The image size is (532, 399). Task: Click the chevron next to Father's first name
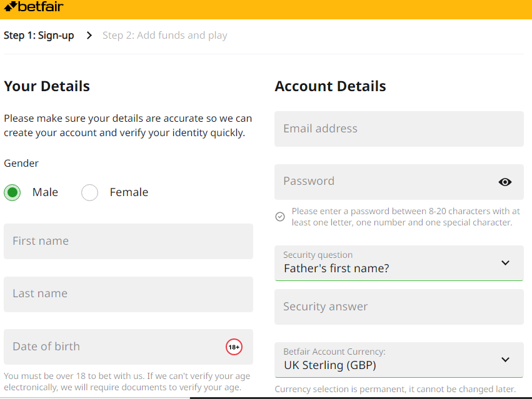505,263
